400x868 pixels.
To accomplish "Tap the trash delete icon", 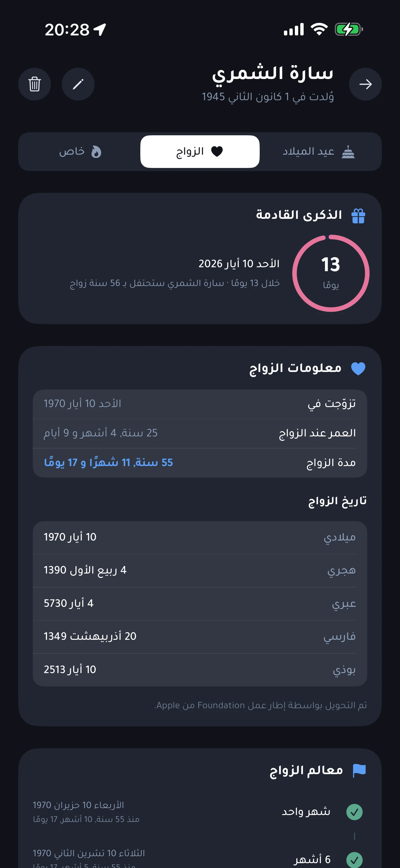I will coord(35,84).
